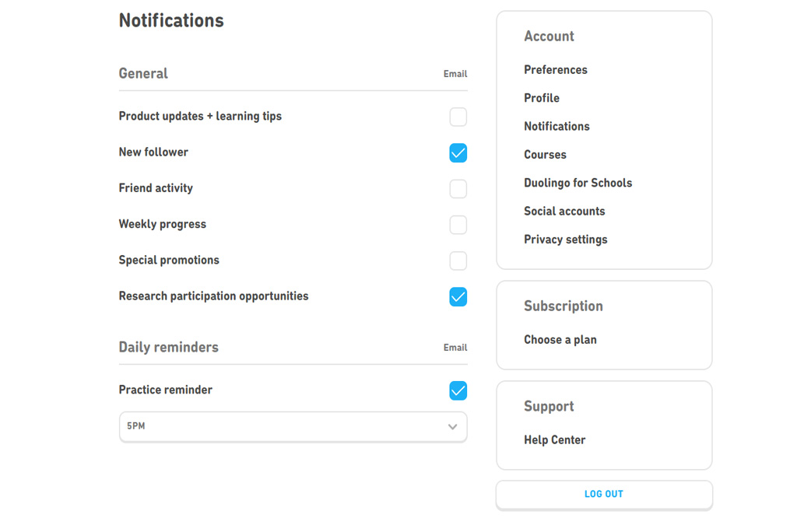
Task: Uncheck the New follower email checkbox
Action: coord(458,153)
